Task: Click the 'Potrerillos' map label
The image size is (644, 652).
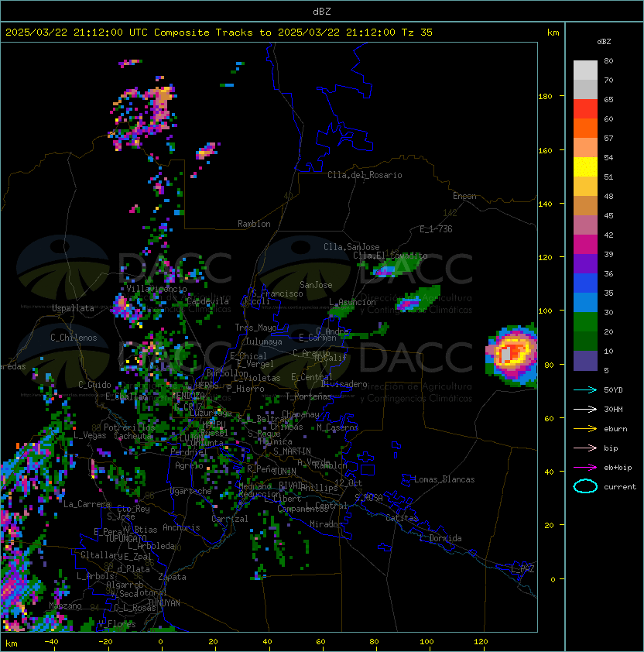Action: [x=129, y=427]
